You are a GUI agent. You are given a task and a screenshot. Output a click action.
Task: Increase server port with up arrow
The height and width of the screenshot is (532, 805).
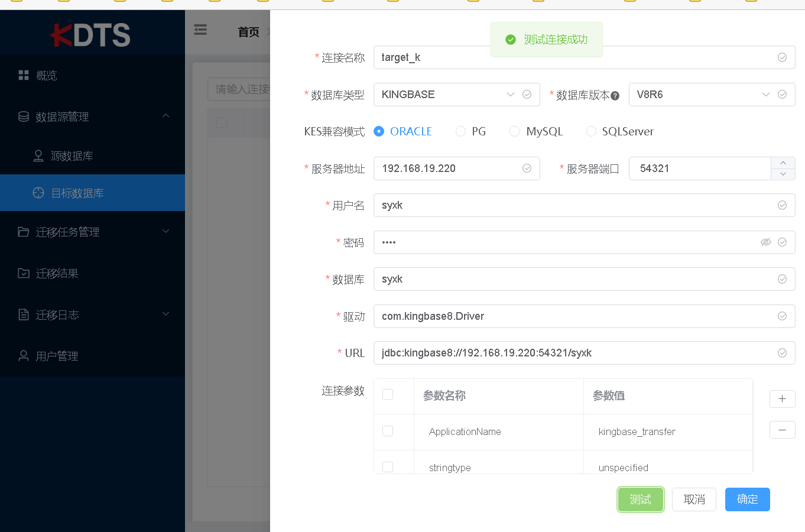coord(783,163)
